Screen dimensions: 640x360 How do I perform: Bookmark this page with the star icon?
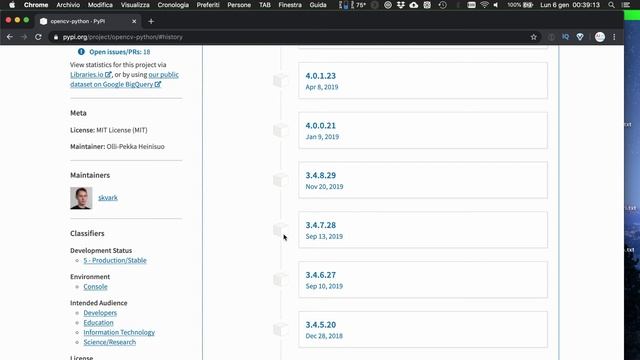point(533,37)
